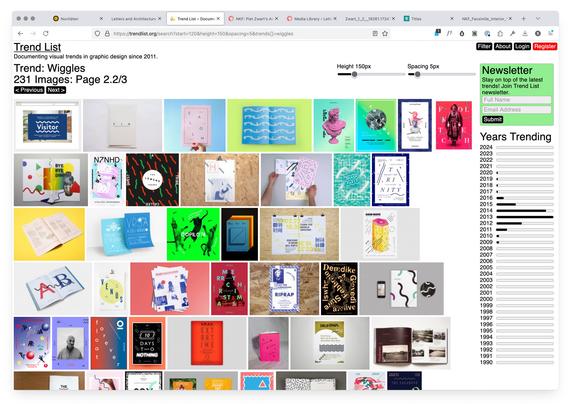Select year 2012 in Years Trending
Viewport: 571px width, 404px height.
point(516,223)
